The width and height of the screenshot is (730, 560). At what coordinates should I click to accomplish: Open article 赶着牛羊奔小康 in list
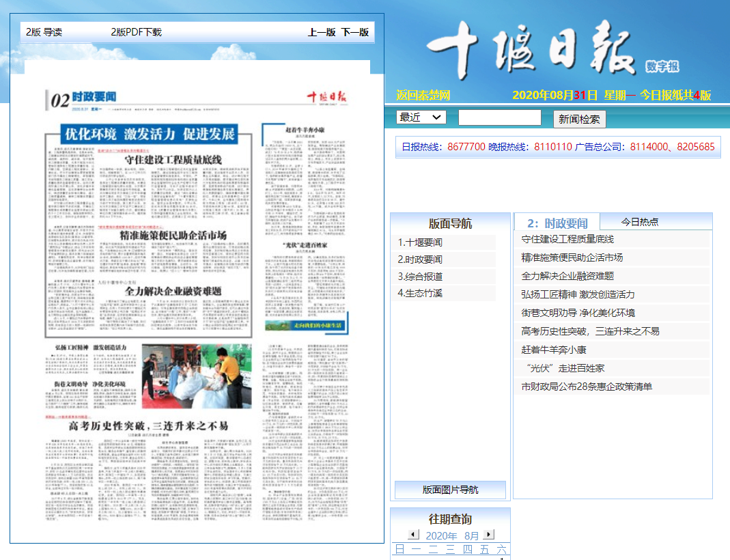tap(554, 350)
